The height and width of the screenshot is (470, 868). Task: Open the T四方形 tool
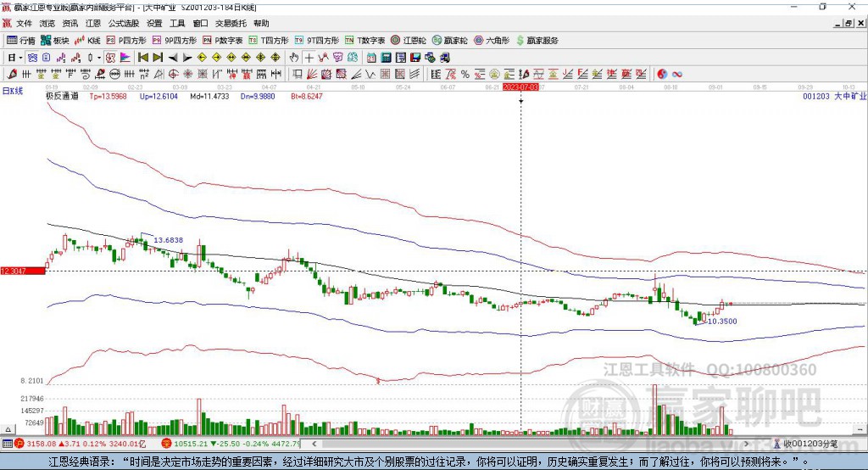click(x=269, y=41)
